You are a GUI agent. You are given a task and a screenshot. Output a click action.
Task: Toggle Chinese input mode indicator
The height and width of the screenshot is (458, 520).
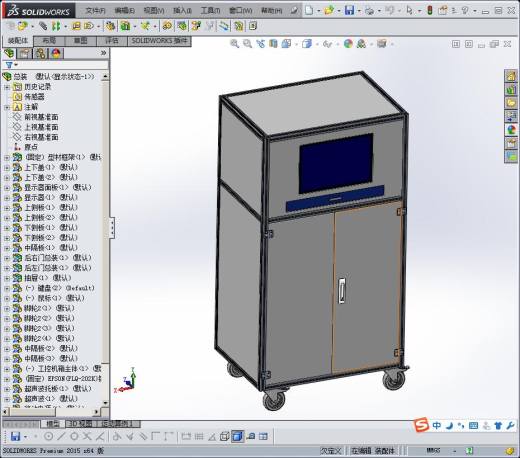coord(437,425)
